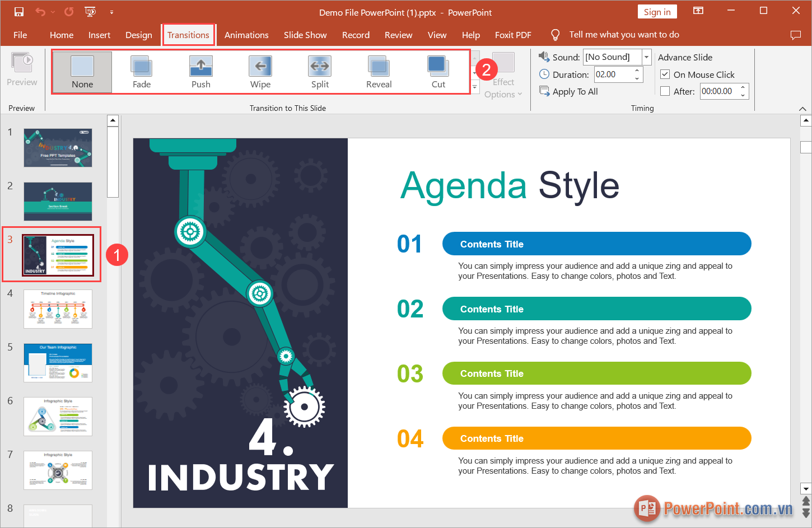This screenshot has height=528, width=812.
Task: Open the Undo history dropdown arrow
Action: click(x=53, y=12)
